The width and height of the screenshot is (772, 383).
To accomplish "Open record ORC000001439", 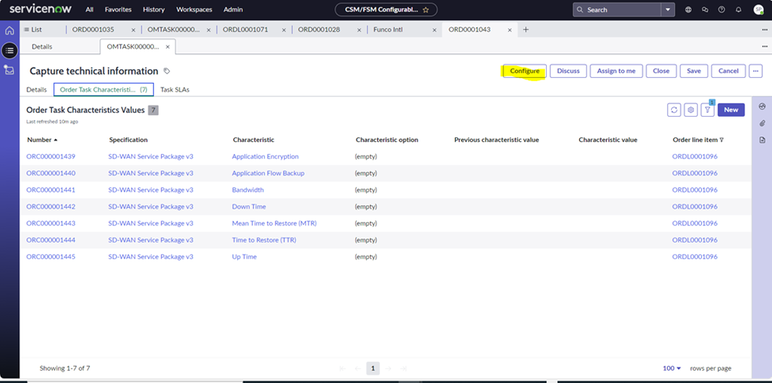I will coord(51,157).
